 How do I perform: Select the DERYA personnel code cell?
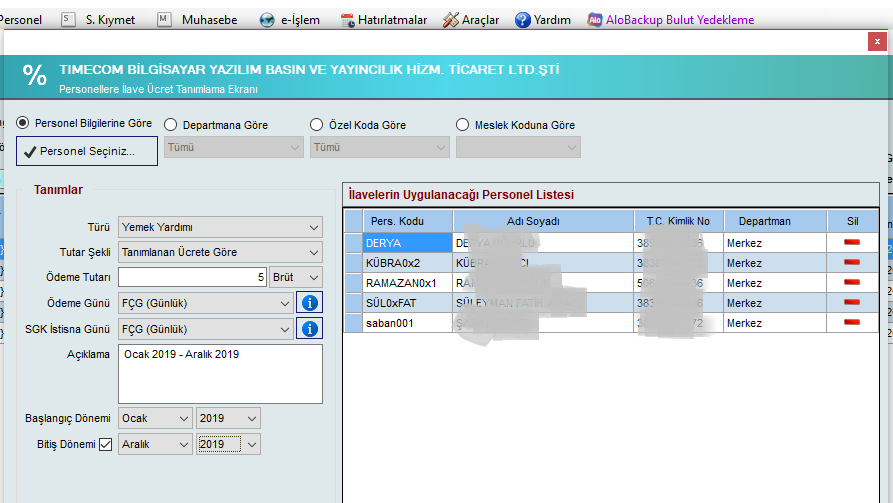tap(408, 243)
